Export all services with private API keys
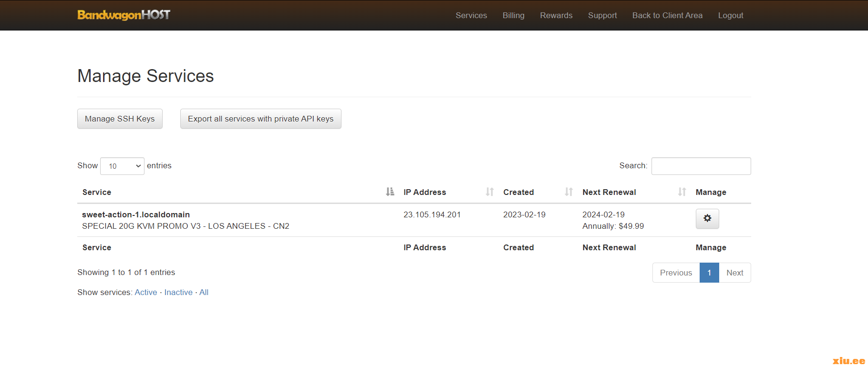 [x=260, y=119]
